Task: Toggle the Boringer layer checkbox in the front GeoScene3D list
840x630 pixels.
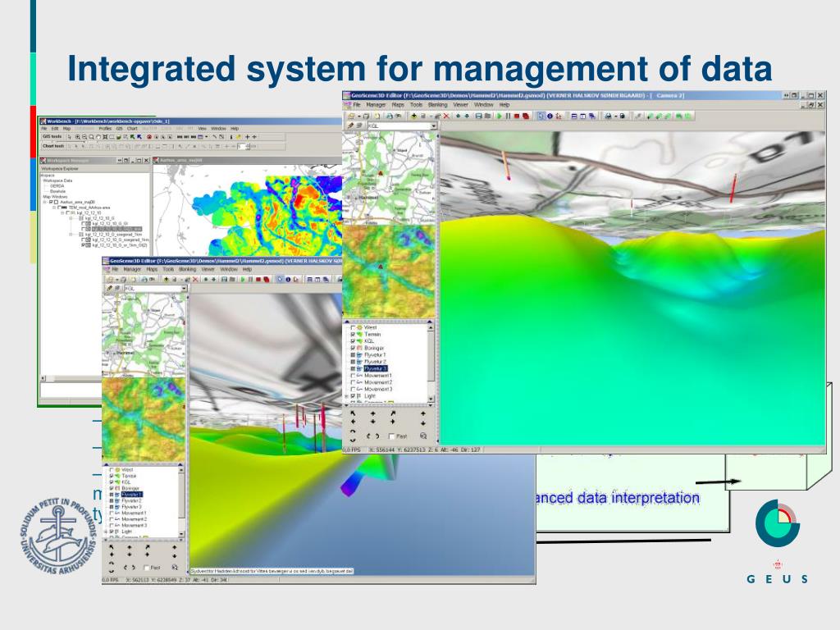Action: click(x=353, y=348)
